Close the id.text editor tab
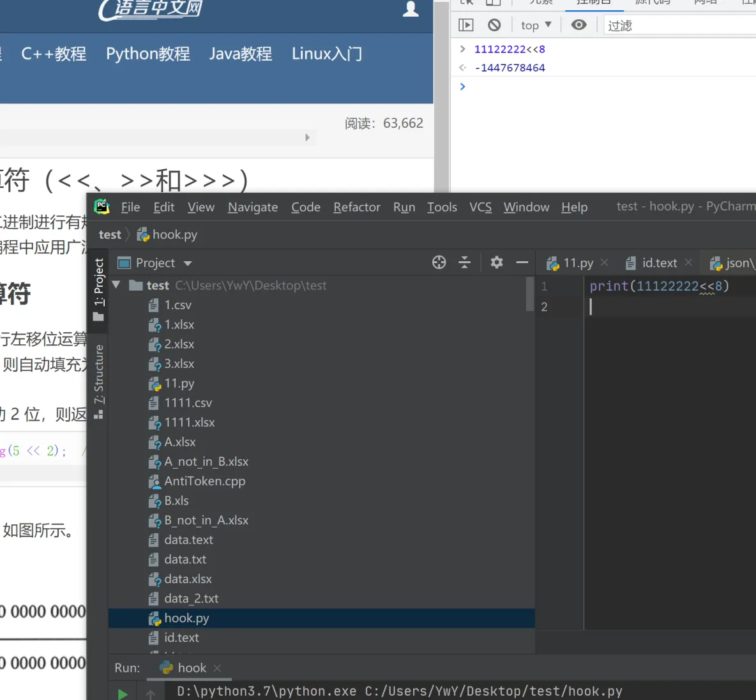The image size is (756, 700). (x=688, y=262)
